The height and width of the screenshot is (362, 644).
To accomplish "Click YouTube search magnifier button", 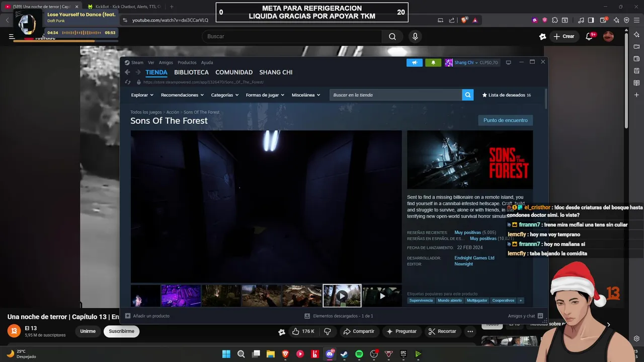I will (392, 36).
